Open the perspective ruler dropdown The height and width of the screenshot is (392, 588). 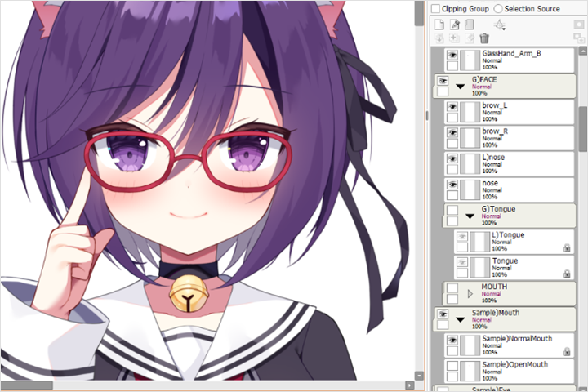click(x=500, y=24)
